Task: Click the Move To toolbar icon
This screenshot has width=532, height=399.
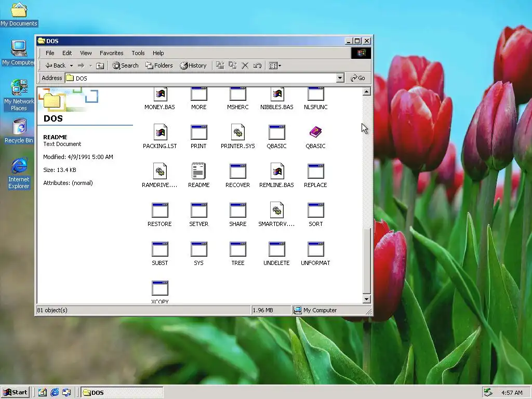Action: pos(220,65)
